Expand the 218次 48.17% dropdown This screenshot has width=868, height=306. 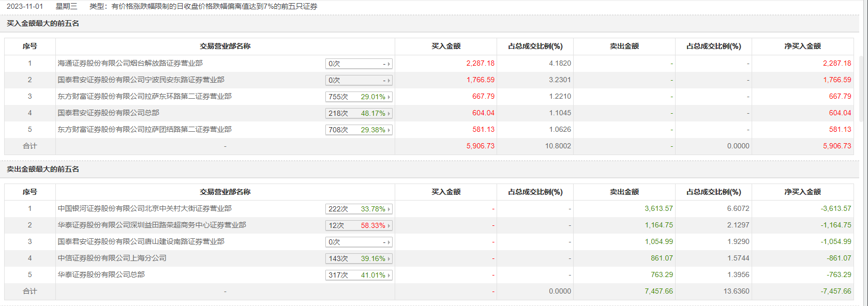[389, 113]
